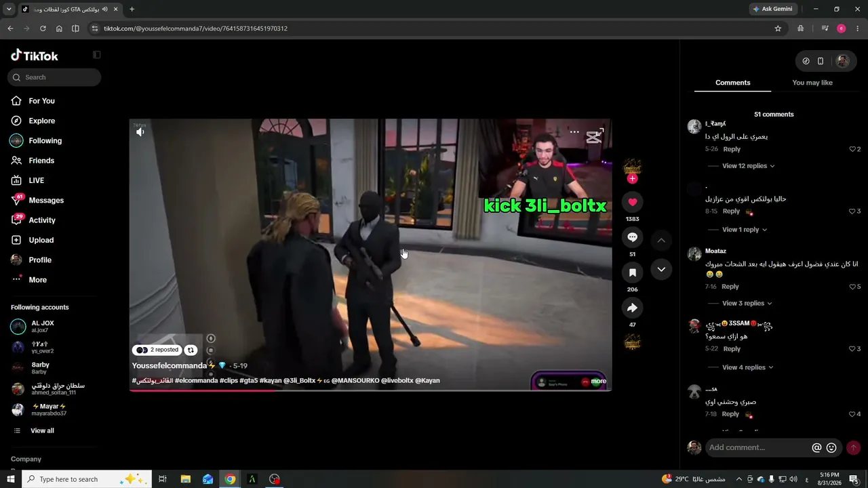
Task: Reply to the 5-26 comment
Action: (732, 149)
